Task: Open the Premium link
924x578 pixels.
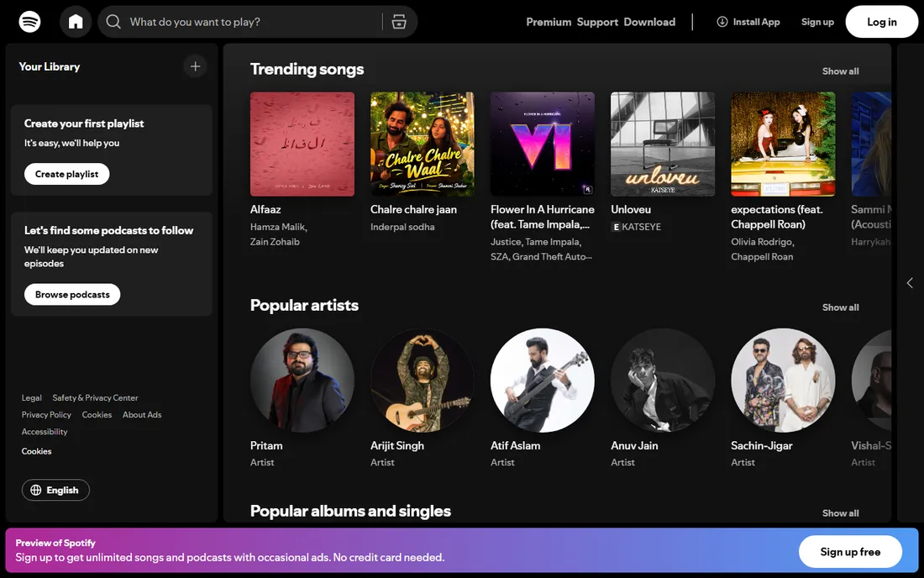Action: click(549, 22)
